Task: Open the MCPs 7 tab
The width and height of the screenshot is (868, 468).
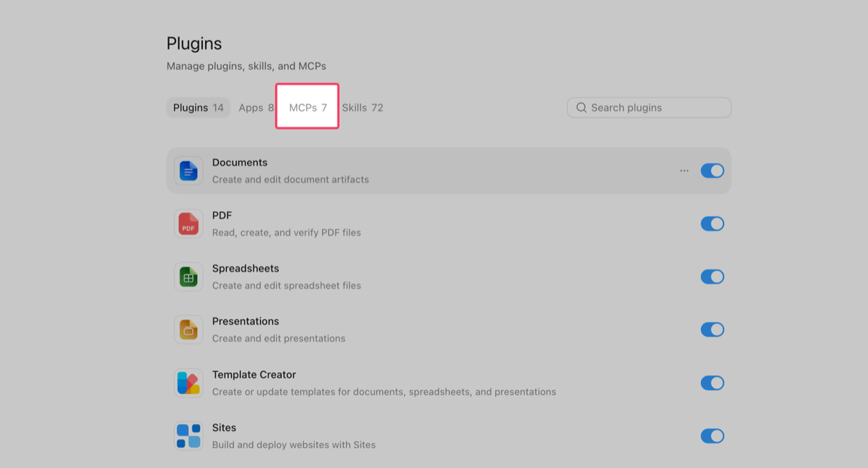Action: [x=308, y=108]
